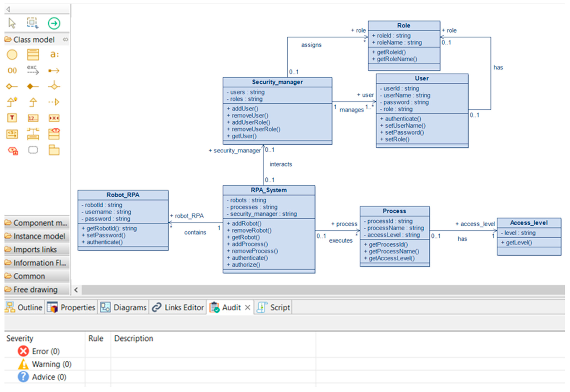Click the 'interacts' association label
570x392 pixels.
pyautogui.click(x=281, y=164)
